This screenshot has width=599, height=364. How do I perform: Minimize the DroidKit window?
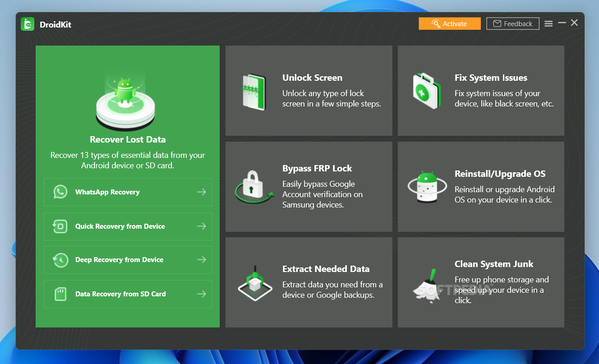562,23
